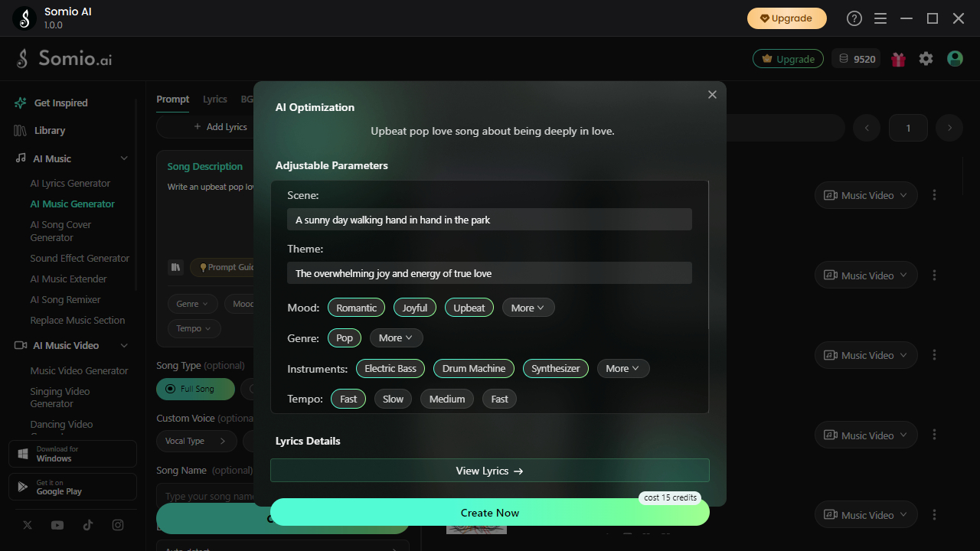Screen dimensions: 980x551
Task: Open the Prompt Guide button
Action: point(223,267)
